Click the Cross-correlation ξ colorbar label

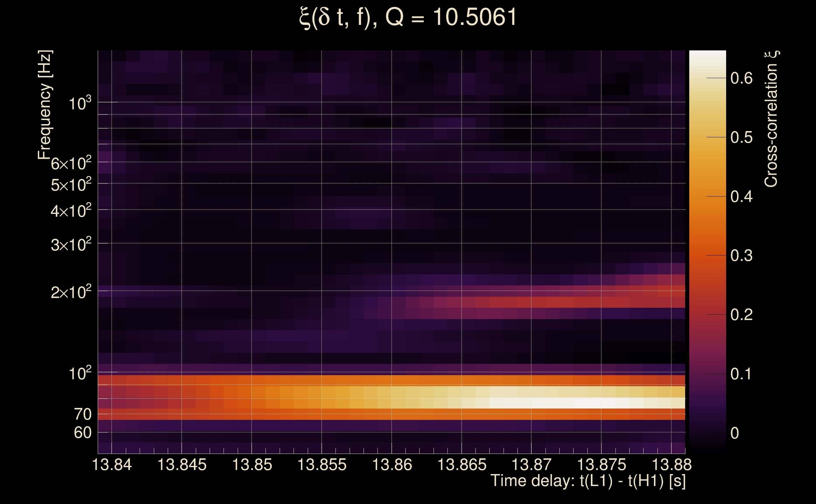coord(771,119)
